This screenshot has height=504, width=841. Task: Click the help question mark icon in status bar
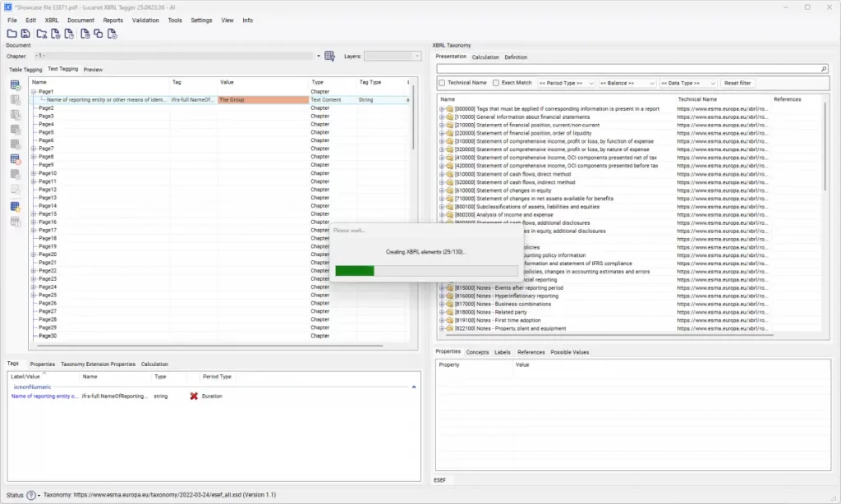pyautogui.click(x=31, y=495)
